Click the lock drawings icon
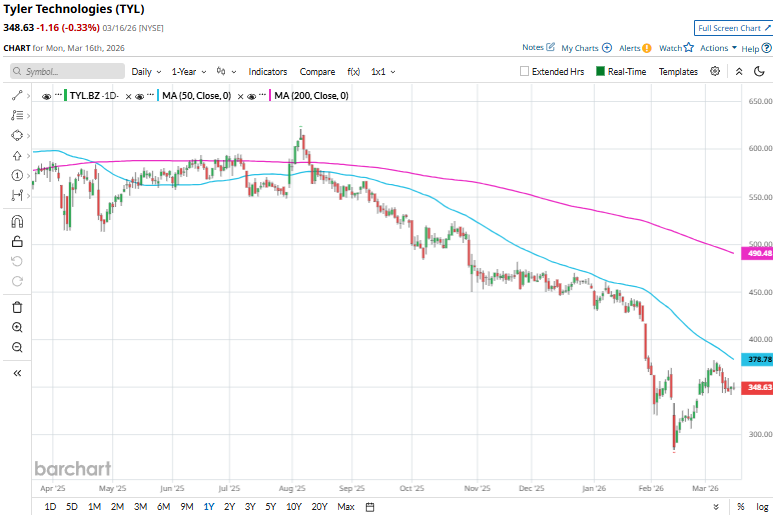 (17, 241)
